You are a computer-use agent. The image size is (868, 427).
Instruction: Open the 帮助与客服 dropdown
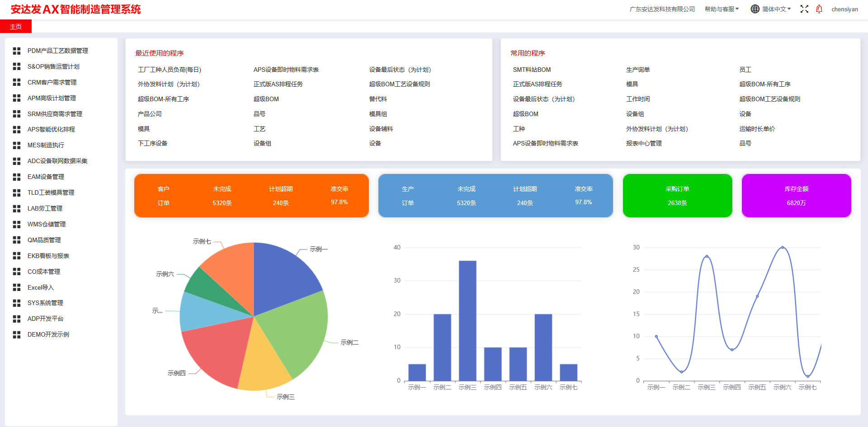tap(722, 9)
